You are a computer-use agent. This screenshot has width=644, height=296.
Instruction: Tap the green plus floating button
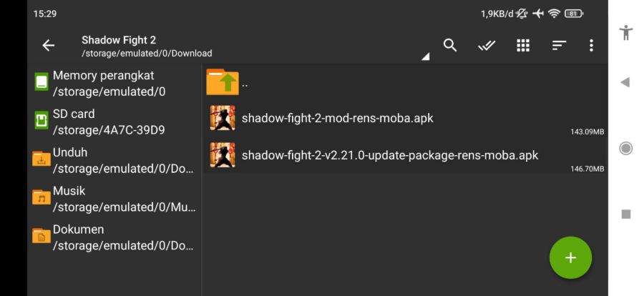570,258
